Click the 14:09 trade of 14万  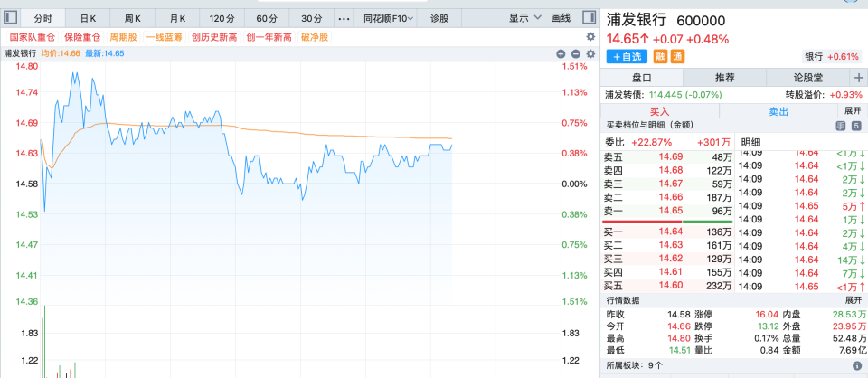coord(801,259)
